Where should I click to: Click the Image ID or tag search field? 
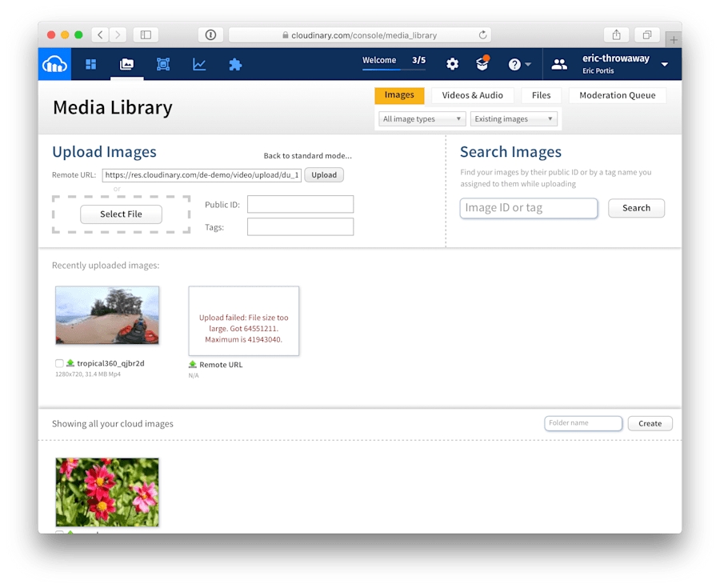528,208
